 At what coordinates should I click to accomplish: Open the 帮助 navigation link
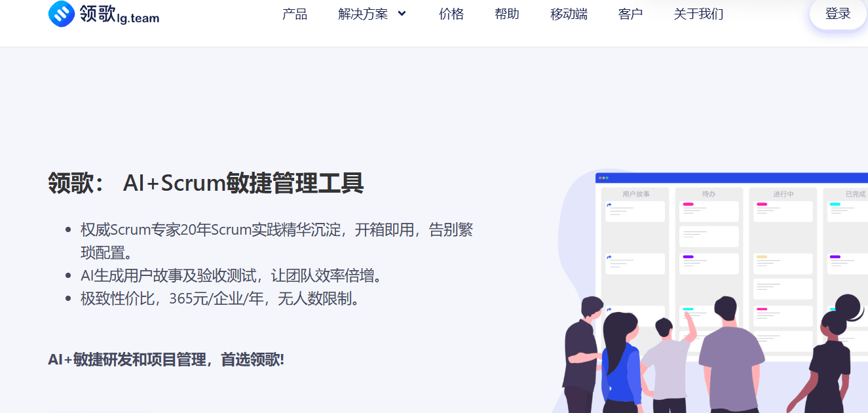507,14
